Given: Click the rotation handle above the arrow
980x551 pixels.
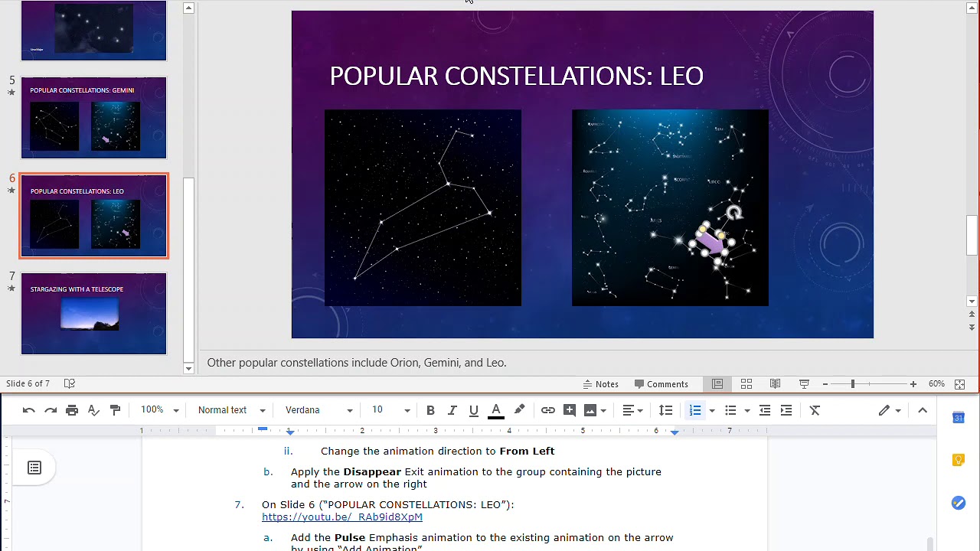Looking at the screenshot, I should (734, 213).
